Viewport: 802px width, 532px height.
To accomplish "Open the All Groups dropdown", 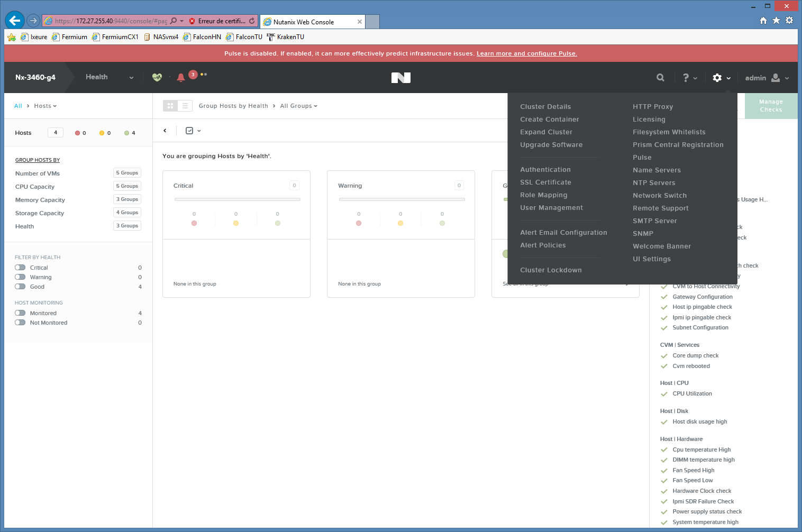I will tap(298, 106).
